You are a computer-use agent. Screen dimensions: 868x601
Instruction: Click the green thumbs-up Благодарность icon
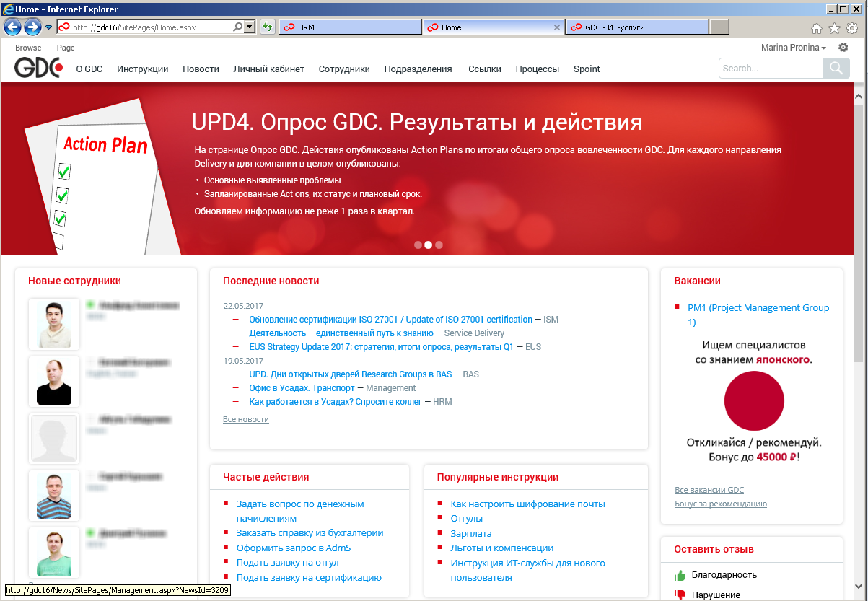(680, 575)
